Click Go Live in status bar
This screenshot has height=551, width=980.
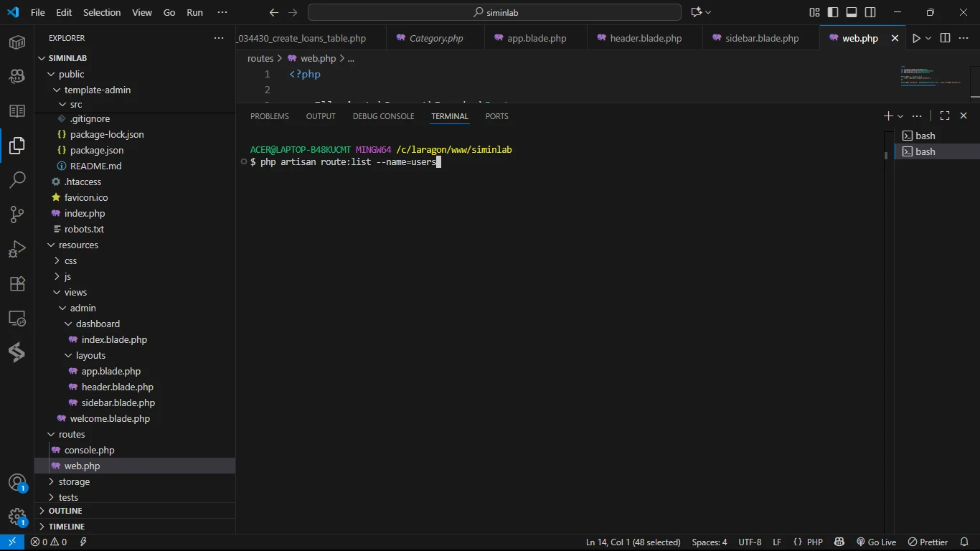coord(876,542)
